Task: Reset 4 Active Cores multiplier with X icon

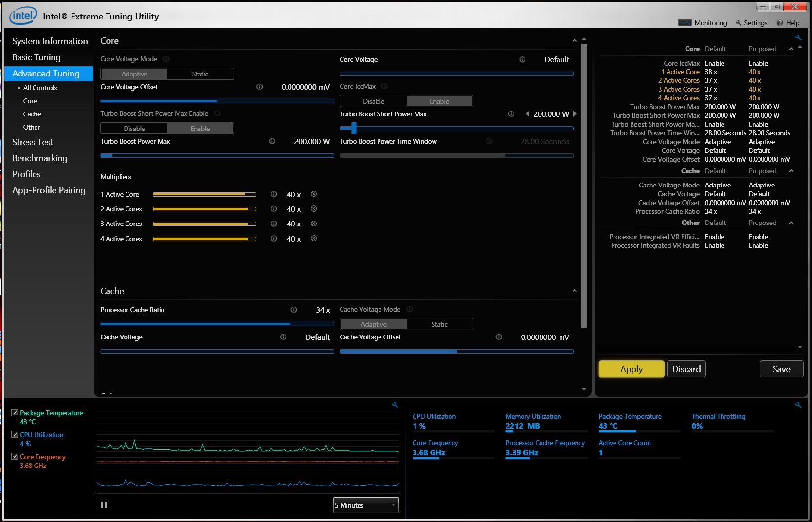Action: [314, 238]
